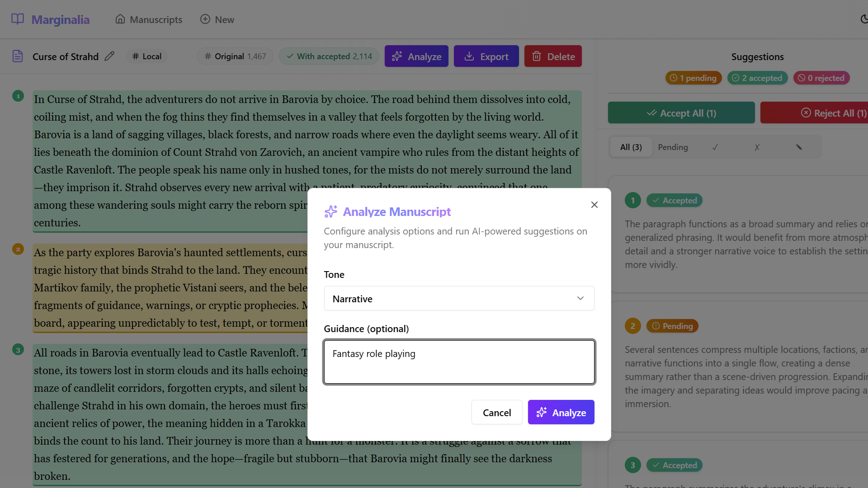
Task: Click suggestion card number 3 badge
Action: (x=633, y=465)
